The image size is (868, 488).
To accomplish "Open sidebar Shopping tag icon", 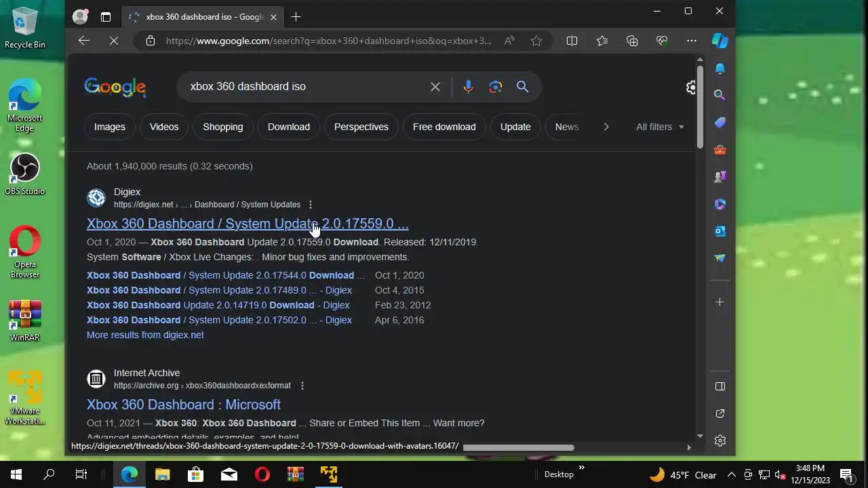I will [x=720, y=123].
